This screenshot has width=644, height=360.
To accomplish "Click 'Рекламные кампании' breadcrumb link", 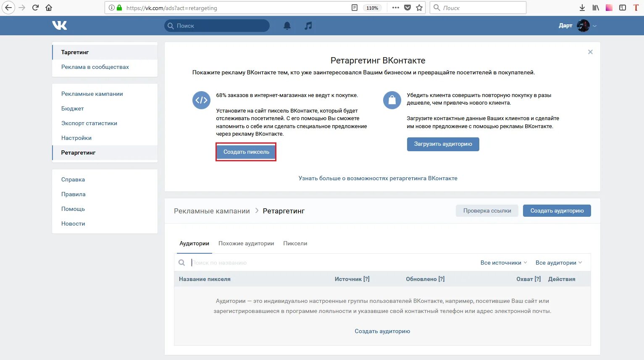I will (212, 211).
